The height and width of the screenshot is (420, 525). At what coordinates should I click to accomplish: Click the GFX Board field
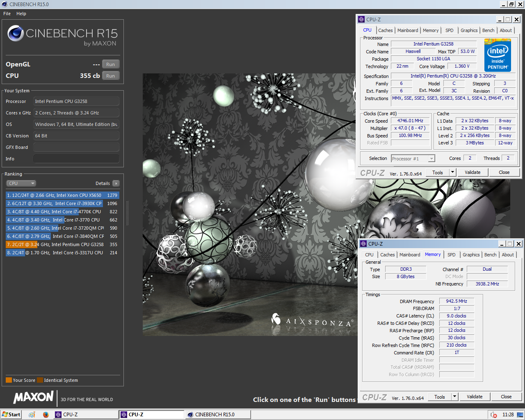[x=76, y=147]
